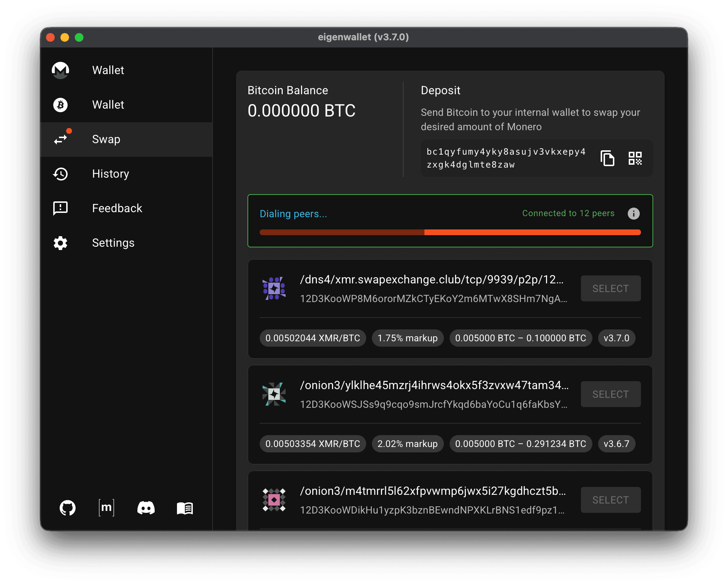Click the Monero wallet icon
Viewport: 728px width, 584px height.
pyautogui.click(x=60, y=70)
